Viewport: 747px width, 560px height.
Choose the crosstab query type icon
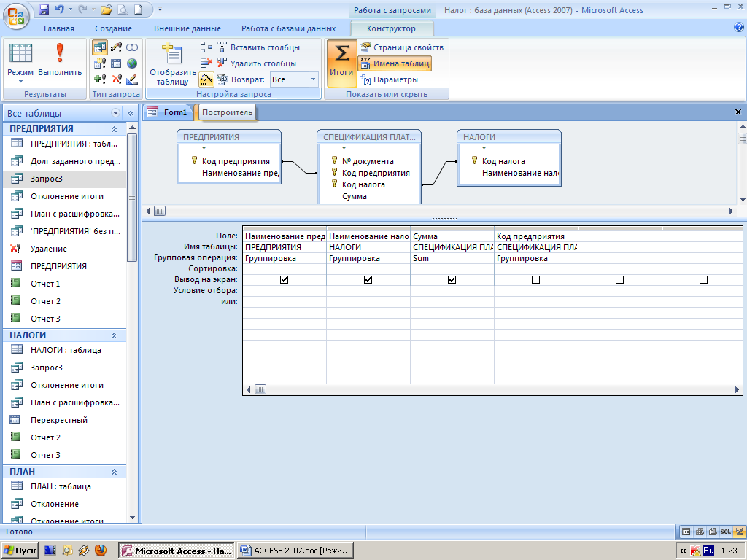[x=116, y=63]
